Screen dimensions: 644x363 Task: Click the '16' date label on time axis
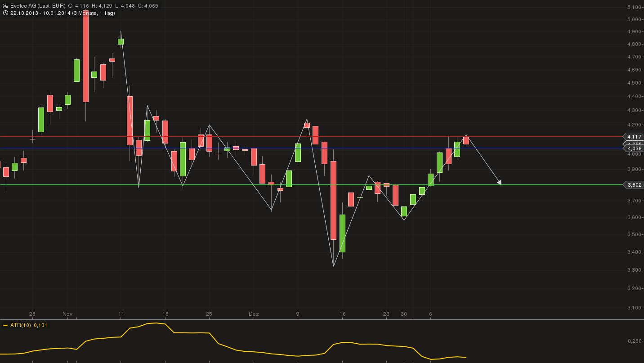point(343,314)
